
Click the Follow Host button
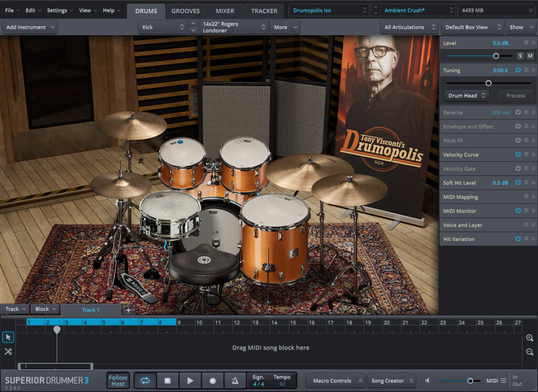118,380
